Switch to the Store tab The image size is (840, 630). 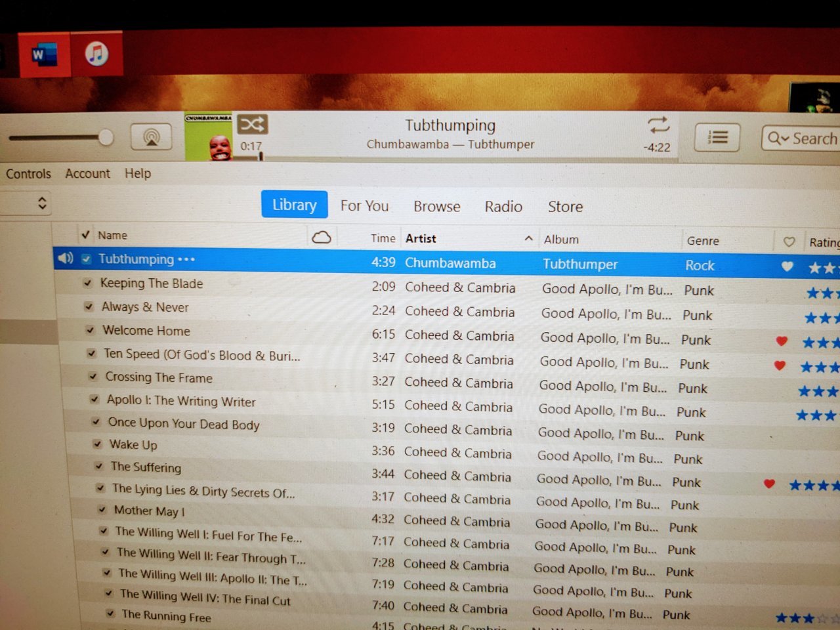(x=565, y=207)
